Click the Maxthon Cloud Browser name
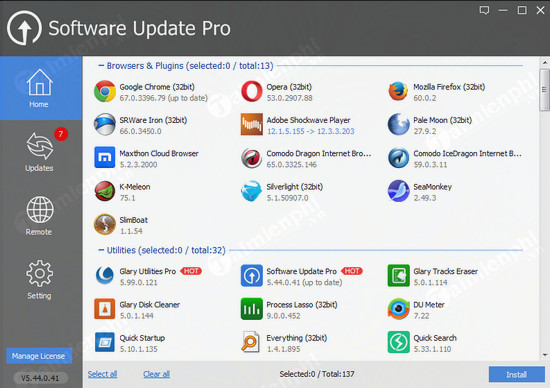 tap(159, 153)
